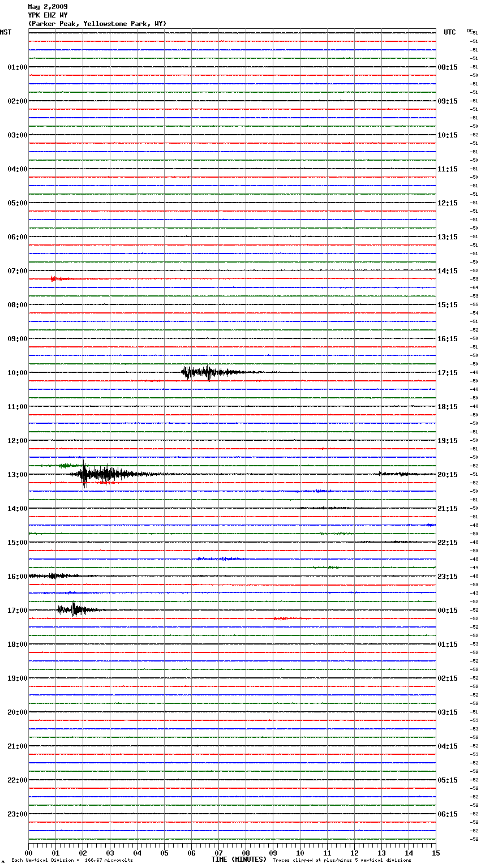Click the "23:00" MST row label
This screenshot has width=481, height=868.
(18, 814)
